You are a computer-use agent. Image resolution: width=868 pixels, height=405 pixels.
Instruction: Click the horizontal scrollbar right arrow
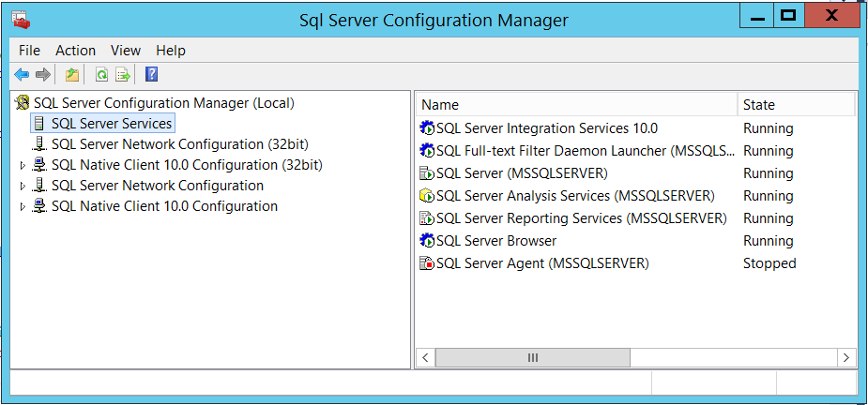(845, 357)
